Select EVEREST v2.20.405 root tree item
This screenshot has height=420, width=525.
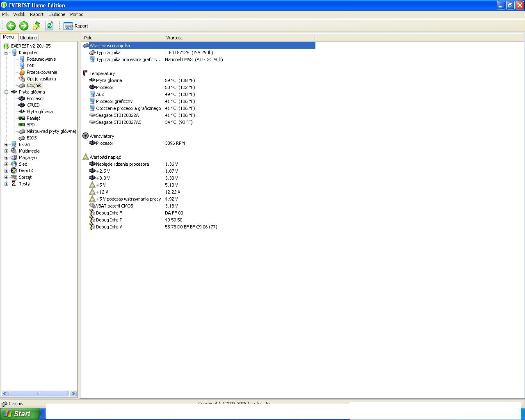click(x=31, y=46)
